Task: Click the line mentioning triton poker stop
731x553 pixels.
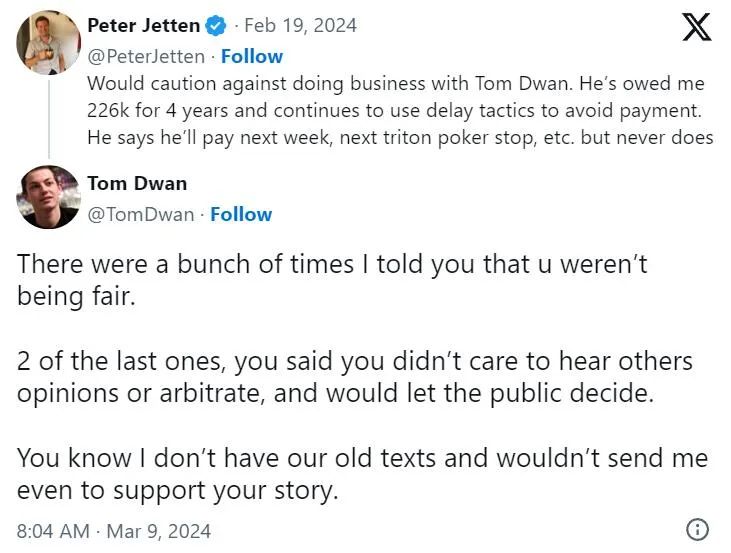Action: pyautogui.click(x=400, y=137)
